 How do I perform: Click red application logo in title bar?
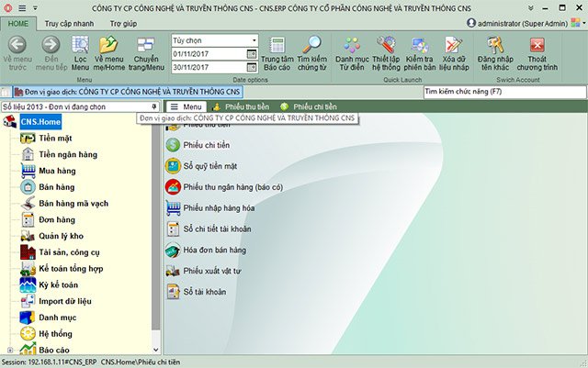(7, 8)
